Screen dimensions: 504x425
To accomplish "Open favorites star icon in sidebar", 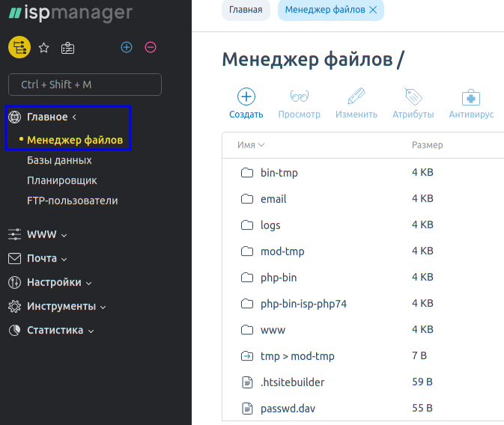I will (43, 48).
